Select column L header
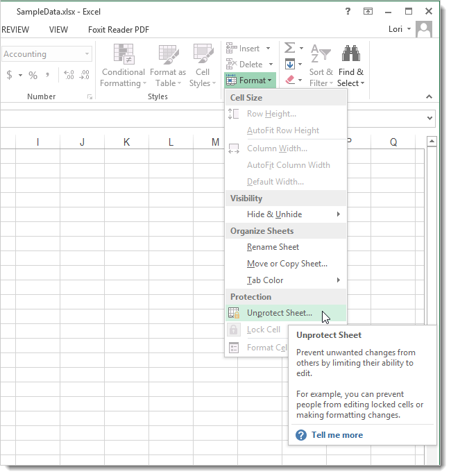Image resolution: width=451 pixels, height=476 pixels. click(x=171, y=142)
